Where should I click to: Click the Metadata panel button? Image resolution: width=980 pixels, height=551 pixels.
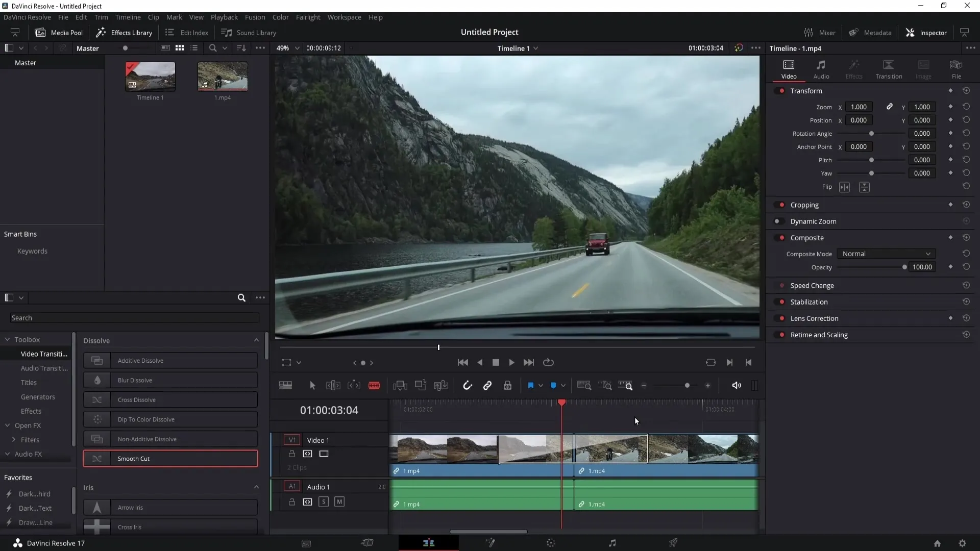point(873,32)
